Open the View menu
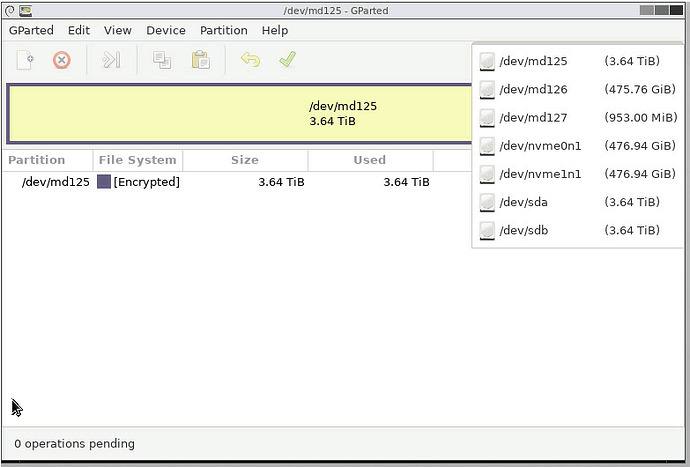Viewport: 690px width, 467px height. [x=117, y=30]
